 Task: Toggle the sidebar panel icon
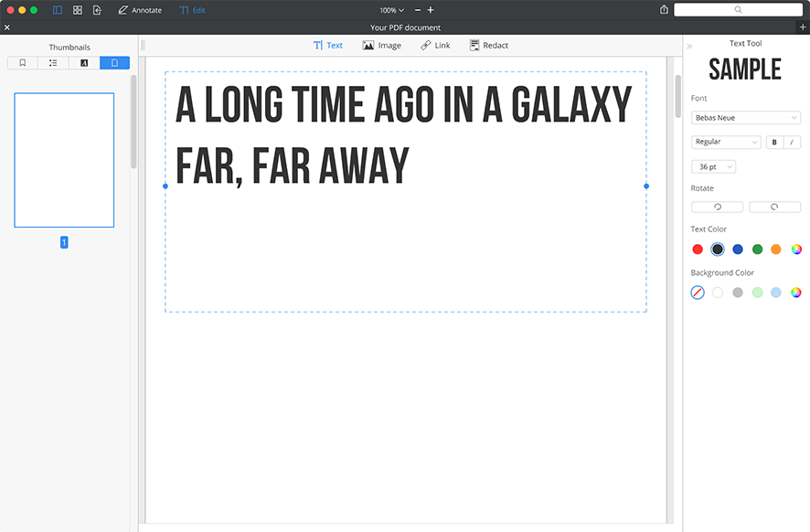tap(58, 10)
